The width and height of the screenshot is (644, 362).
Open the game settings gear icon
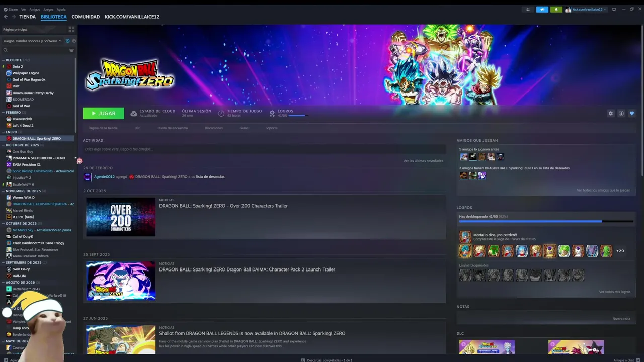click(611, 113)
